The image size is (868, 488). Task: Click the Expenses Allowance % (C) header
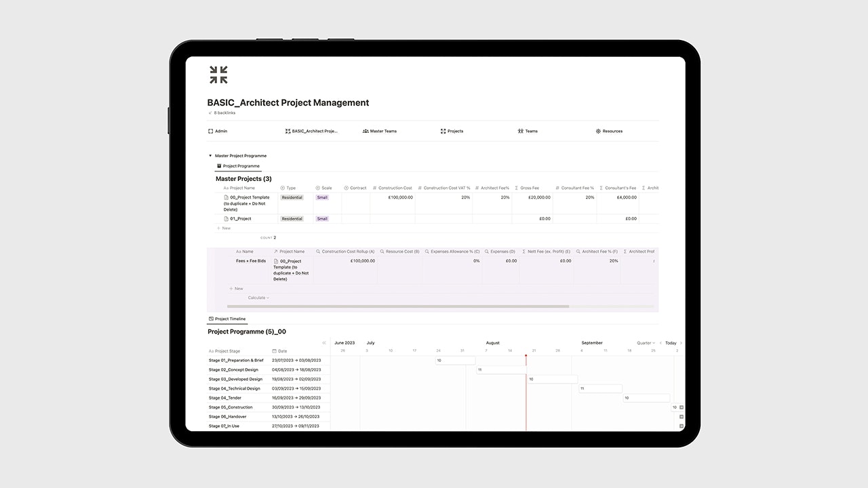pos(452,251)
